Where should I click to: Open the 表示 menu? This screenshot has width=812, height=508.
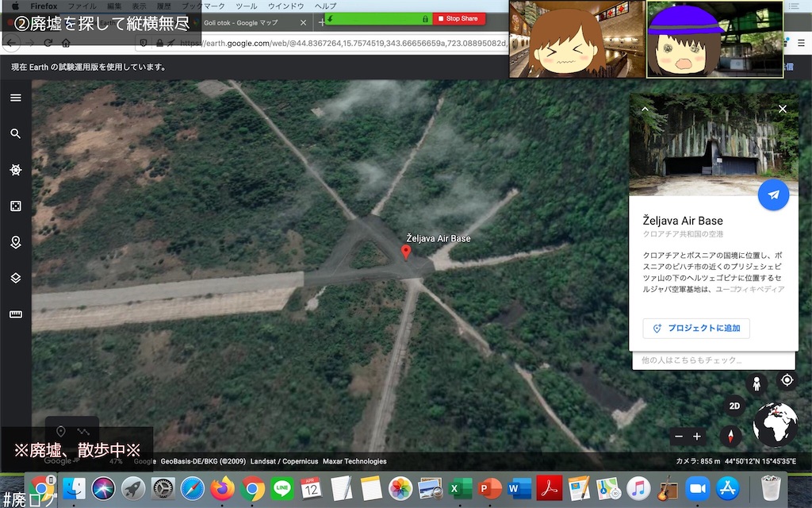tap(139, 6)
